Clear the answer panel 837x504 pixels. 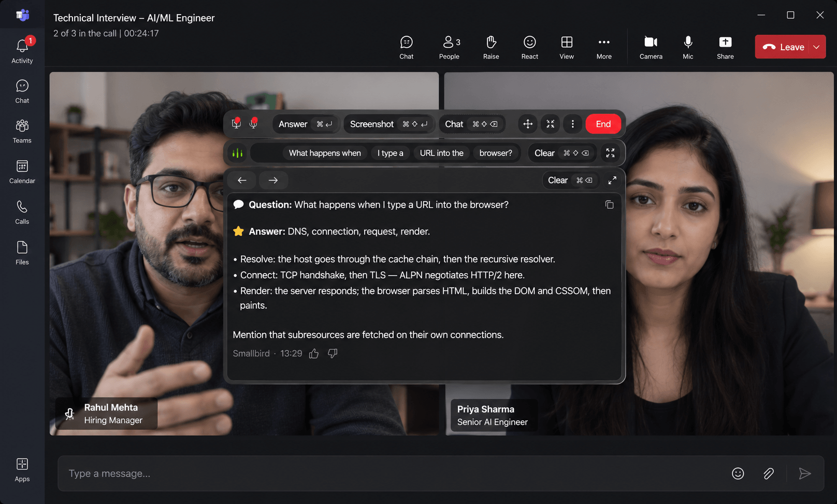(x=571, y=180)
